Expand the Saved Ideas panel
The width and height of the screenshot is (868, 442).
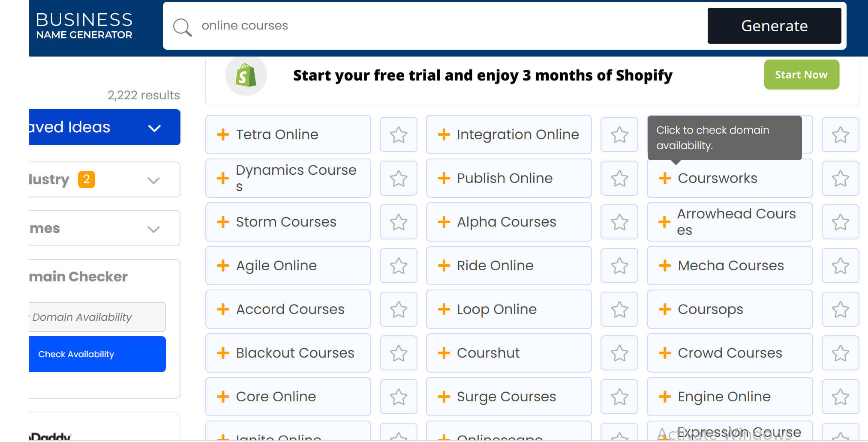point(154,128)
